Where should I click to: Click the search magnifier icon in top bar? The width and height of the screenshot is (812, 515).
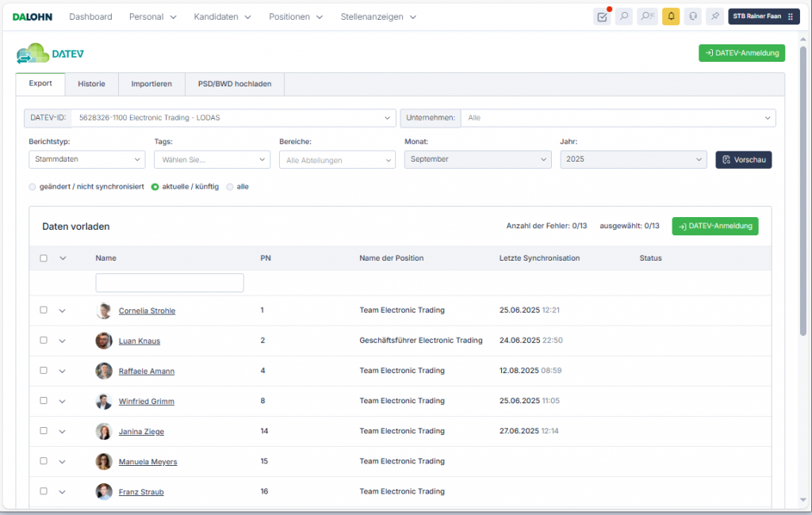[x=624, y=17]
